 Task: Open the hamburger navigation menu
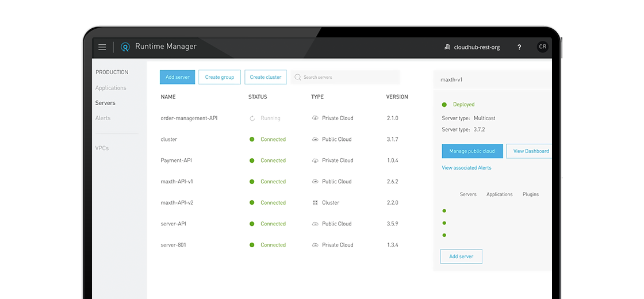point(102,47)
